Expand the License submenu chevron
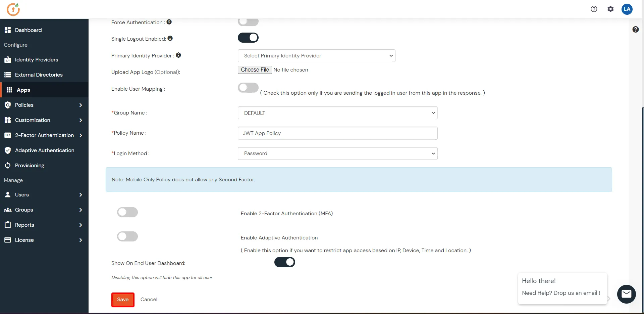The width and height of the screenshot is (644, 314). point(80,240)
